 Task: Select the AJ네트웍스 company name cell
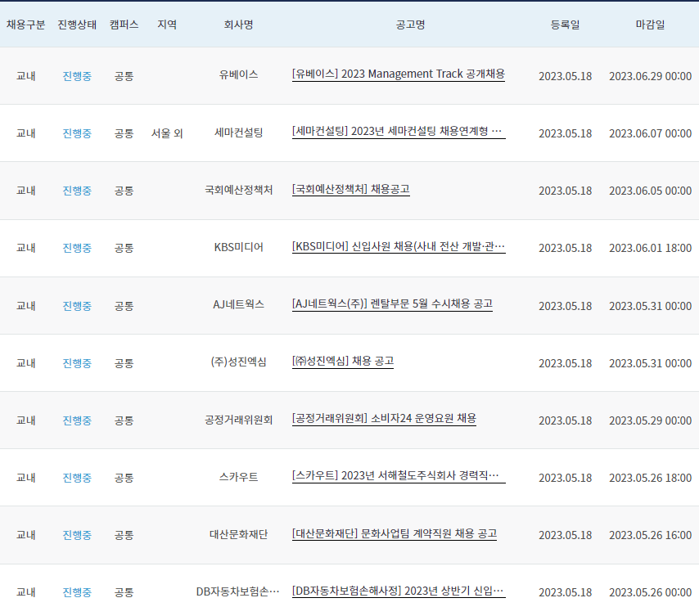(x=238, y=304)
